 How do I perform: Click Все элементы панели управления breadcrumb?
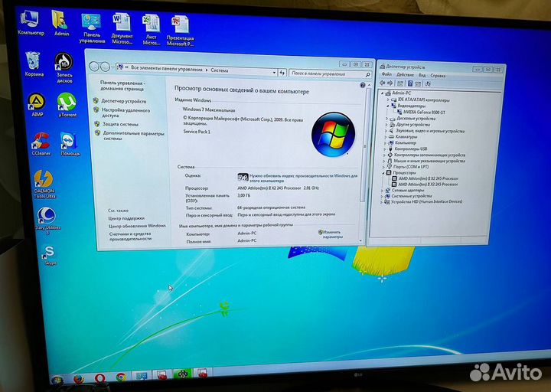pos(167,68)
